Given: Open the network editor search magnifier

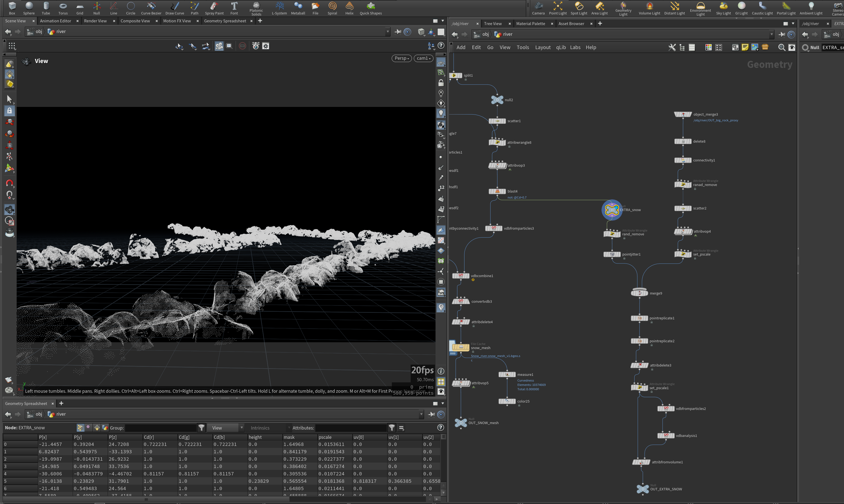Looking at the screenshot, I should tap(781, 47).
